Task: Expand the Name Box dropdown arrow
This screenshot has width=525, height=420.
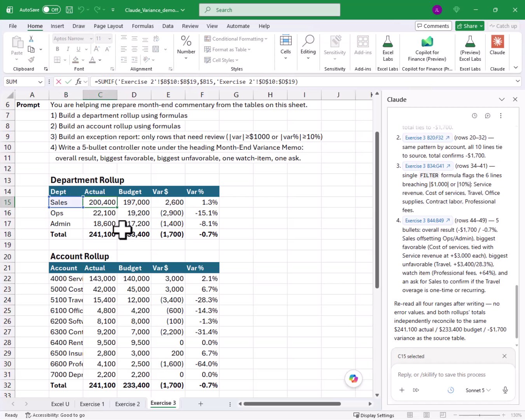Action: (x=40, y=82)
